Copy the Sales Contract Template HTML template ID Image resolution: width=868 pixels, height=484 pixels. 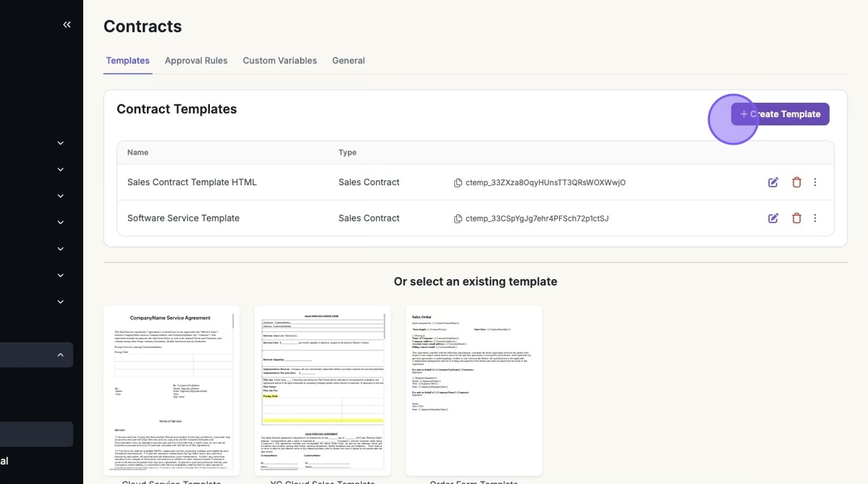458,183
